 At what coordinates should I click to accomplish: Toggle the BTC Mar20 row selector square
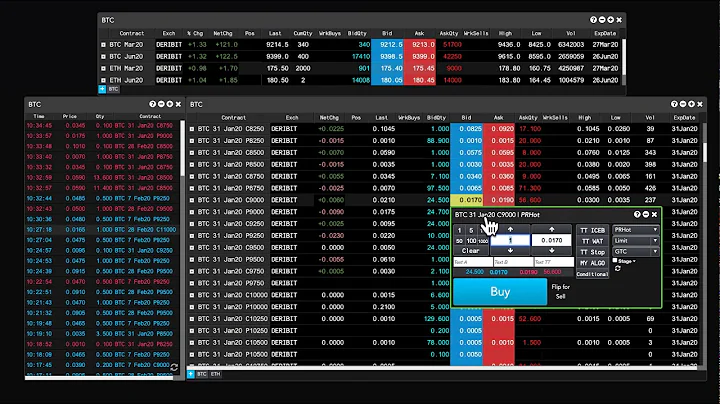point(103,45)
